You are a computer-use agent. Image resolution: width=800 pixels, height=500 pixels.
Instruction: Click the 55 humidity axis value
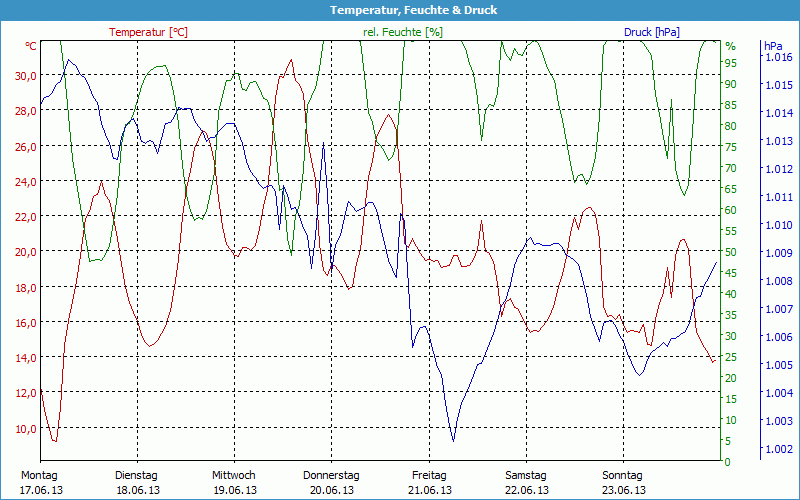[x=731, y=231]
